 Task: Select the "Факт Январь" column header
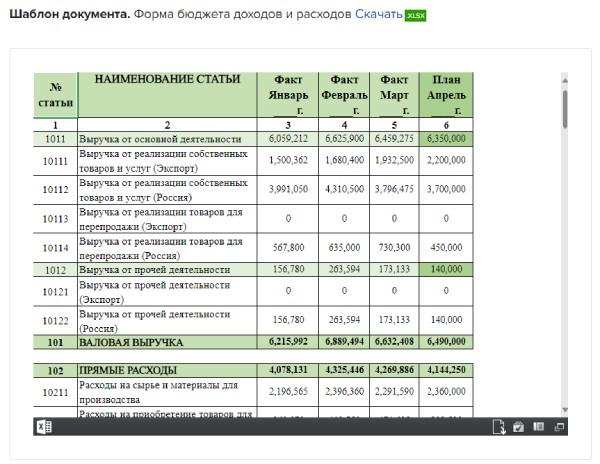pyautogui.click(x=288, y=94)
